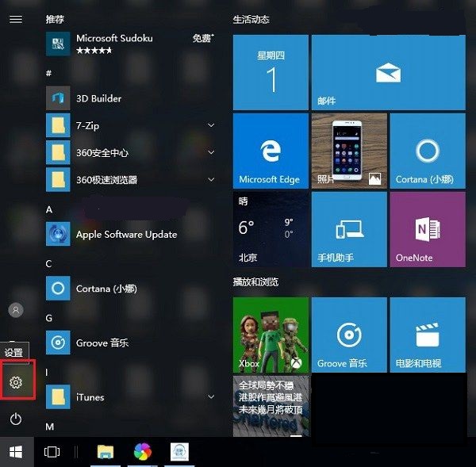Expand the 7-Zip folder chevron
Viewport: 476px width, 467px height.
coord(211,125)
